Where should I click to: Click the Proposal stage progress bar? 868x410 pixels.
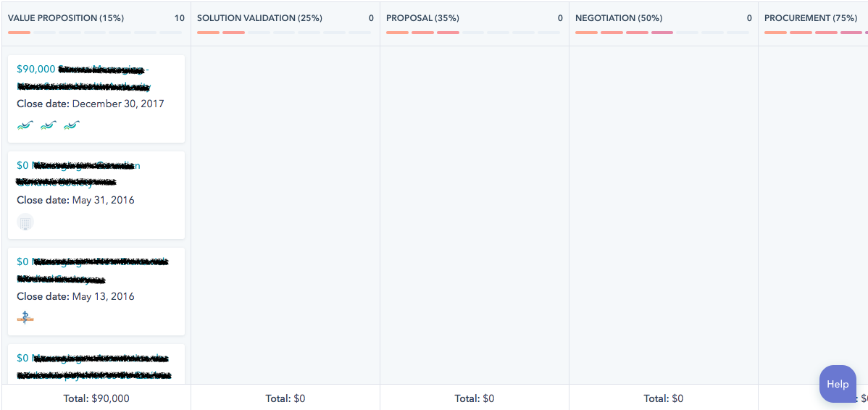[x=473, y=33]
